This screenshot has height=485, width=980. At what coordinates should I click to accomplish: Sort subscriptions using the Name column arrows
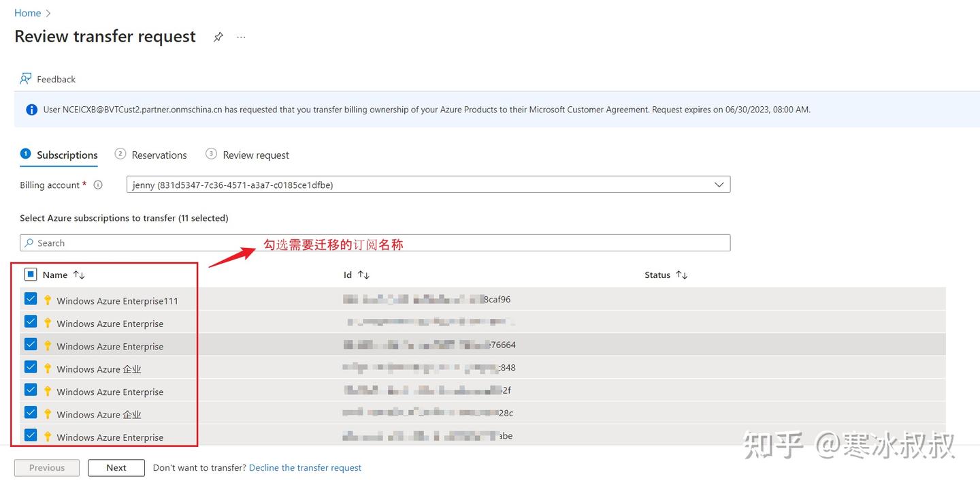(79, 275)
